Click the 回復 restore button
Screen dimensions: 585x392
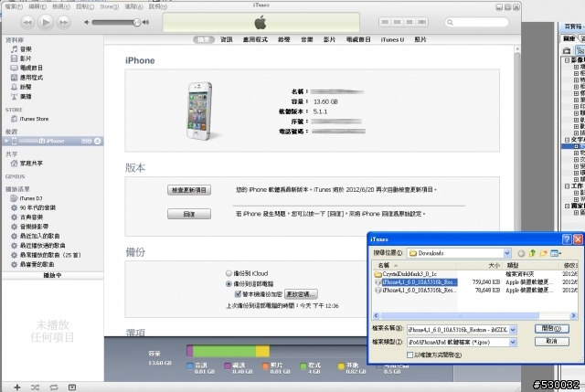pos(189,214)
